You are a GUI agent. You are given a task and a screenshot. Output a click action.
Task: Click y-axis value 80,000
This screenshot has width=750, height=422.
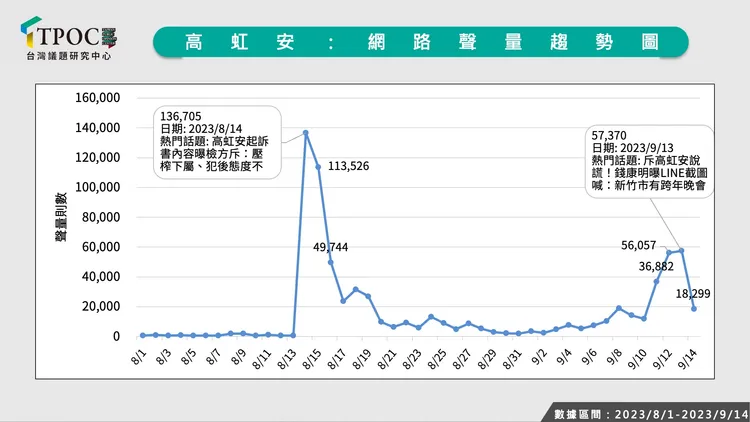(101, 217)
